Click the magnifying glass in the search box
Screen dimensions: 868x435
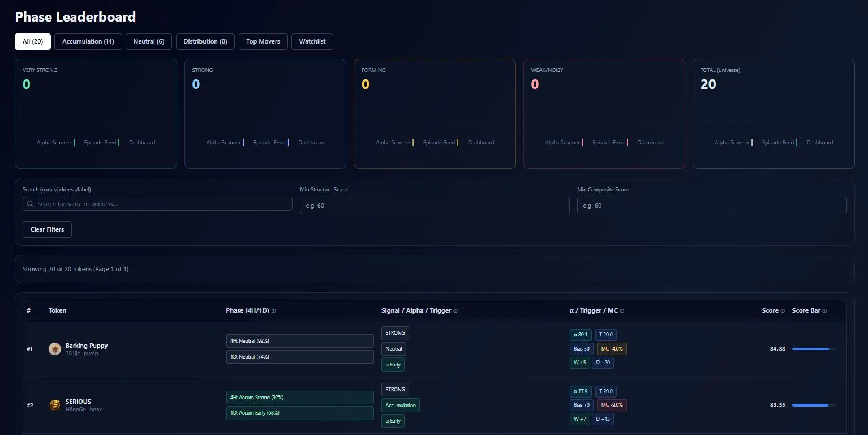pos(30,203)
